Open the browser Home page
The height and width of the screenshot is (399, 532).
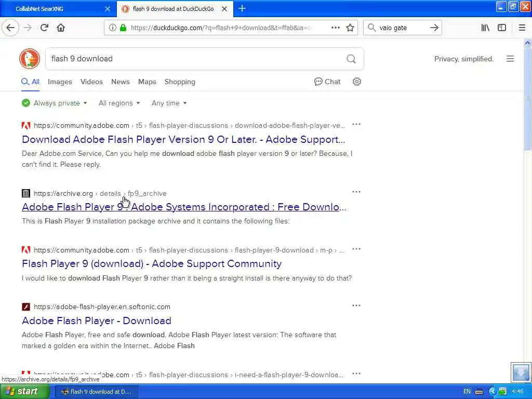(x=61, y=28)
